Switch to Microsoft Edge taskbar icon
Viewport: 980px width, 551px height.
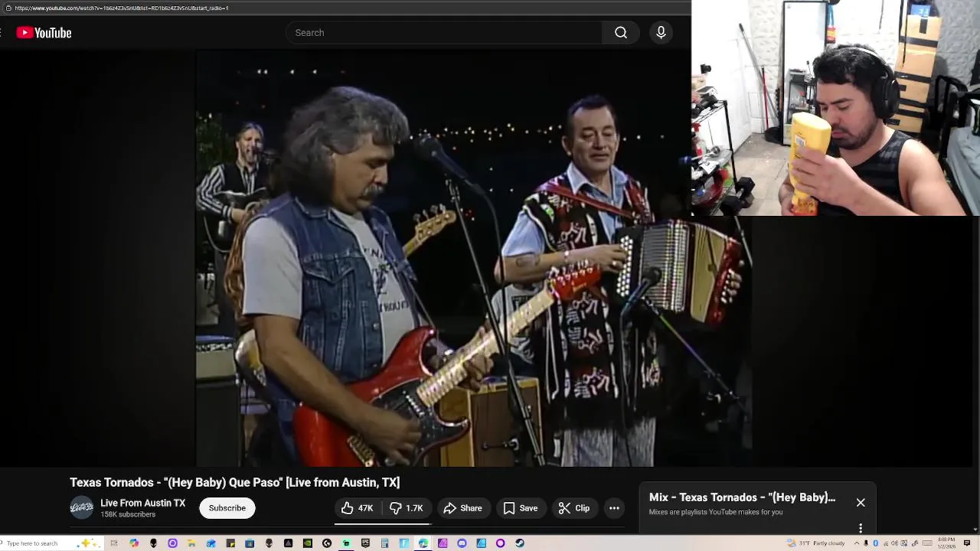423,543
